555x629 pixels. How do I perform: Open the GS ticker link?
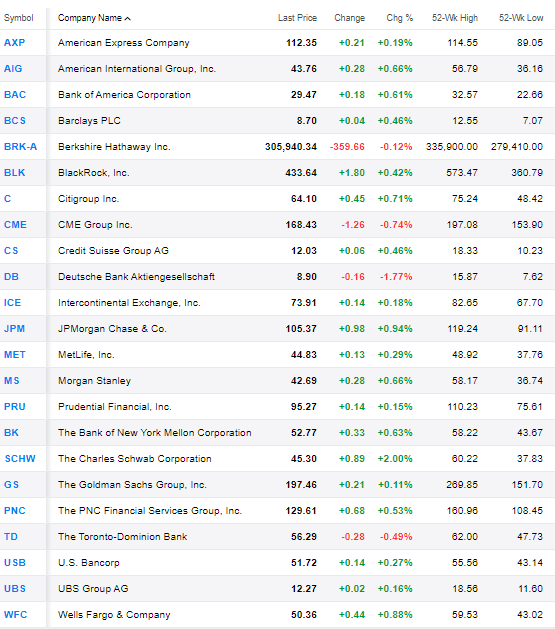pos(11,485)
